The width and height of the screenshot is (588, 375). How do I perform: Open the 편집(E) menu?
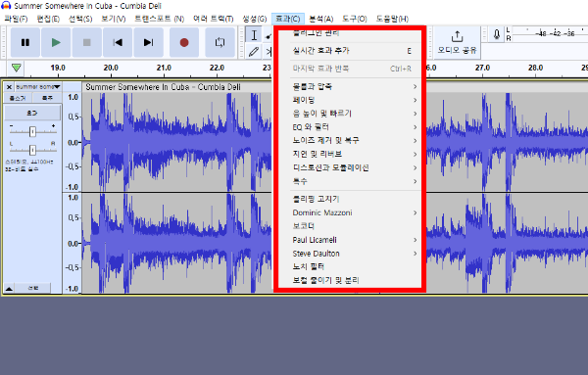pos(48,19)
